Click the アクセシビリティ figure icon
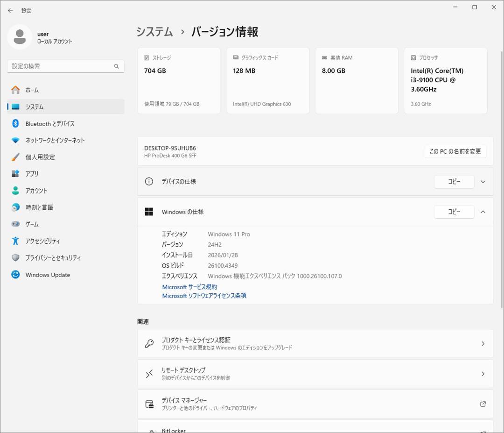 pos(15,241)
